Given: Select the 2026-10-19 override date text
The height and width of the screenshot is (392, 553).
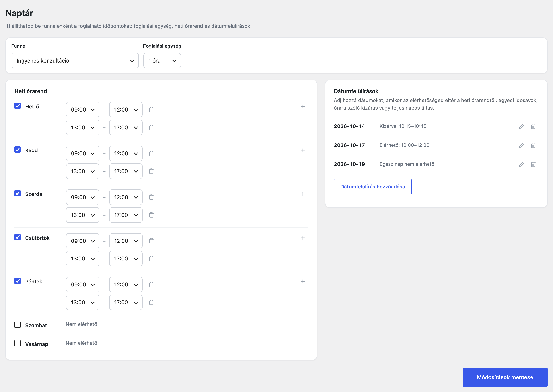Looking at the screenshot, I should (x=349, y=164).
